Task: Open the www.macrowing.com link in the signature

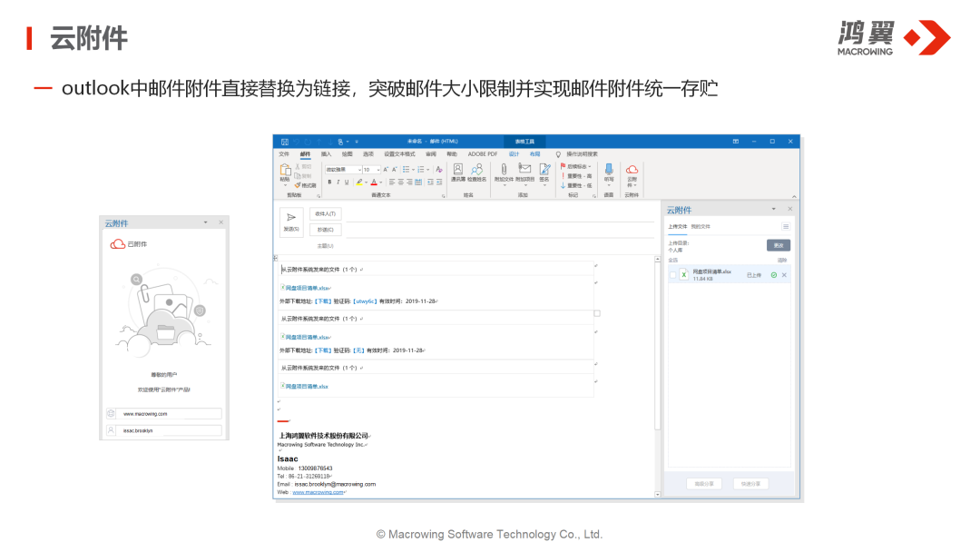Action: coord(318,492)
